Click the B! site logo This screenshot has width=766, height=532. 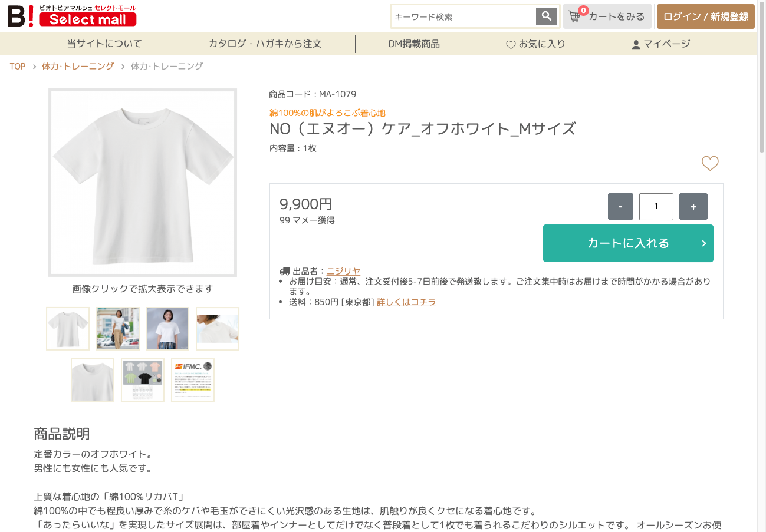[19, 15]
